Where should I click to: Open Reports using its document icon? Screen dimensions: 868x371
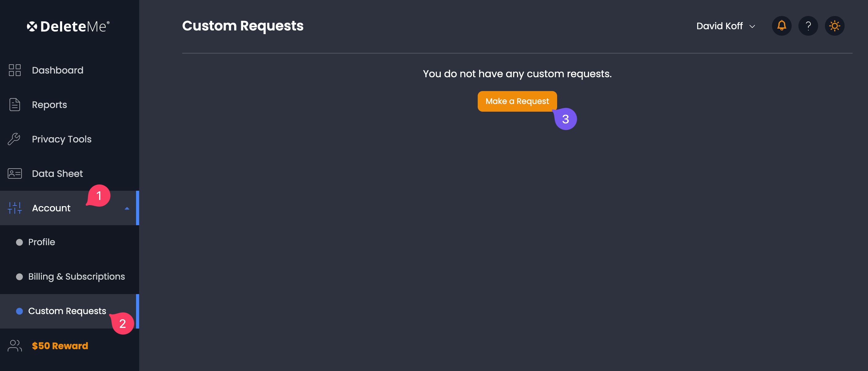pyautogui.click(x=14, y=105)
